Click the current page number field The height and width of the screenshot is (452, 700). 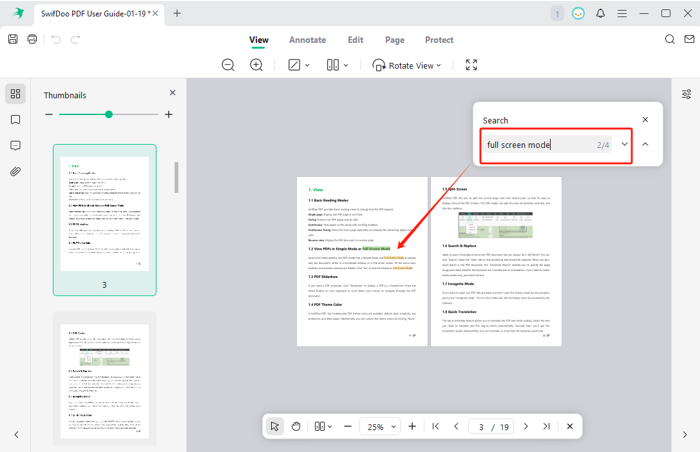coord(481,427)
